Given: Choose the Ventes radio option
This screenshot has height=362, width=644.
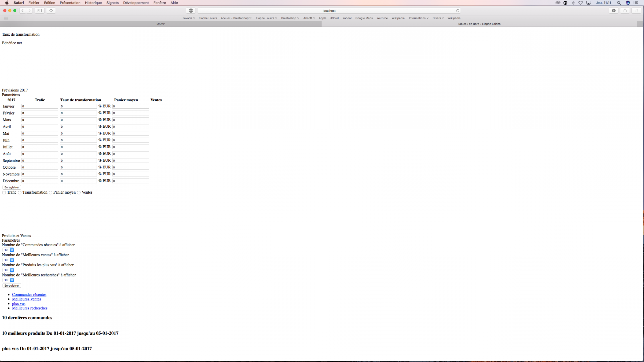Looking at the screenshot, I should pos(79,193).
